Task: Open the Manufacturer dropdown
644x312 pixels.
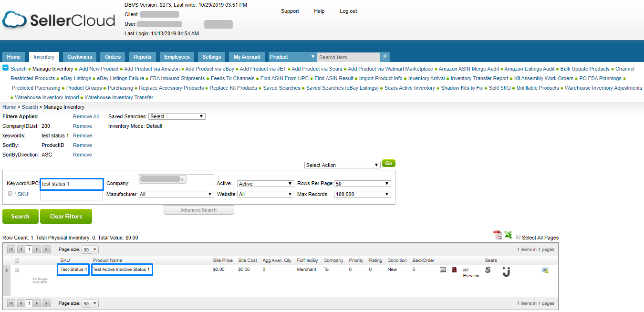Action: click(176, 194)
